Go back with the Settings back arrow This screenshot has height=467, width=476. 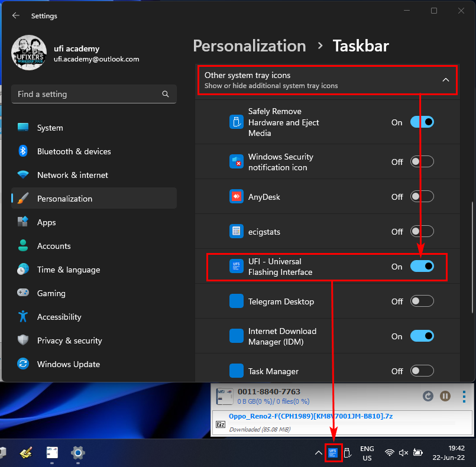click(16, 15)
